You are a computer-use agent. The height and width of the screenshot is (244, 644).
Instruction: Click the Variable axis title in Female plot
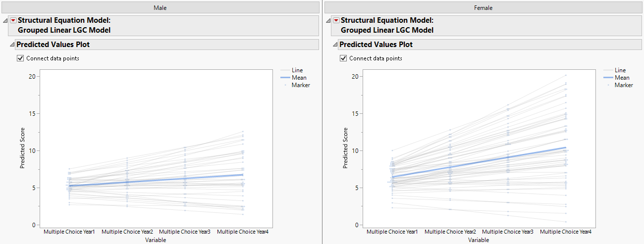(x=478, y=240)
